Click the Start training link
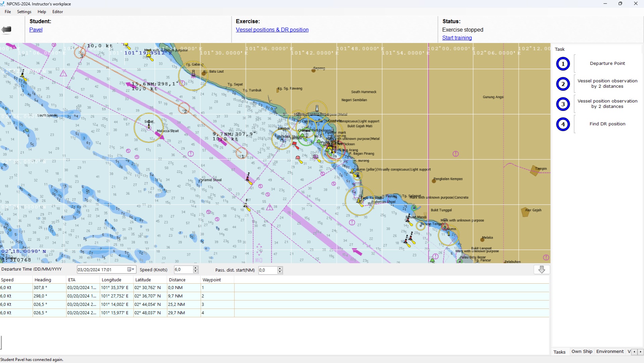The width and height of the screenshot is (644, 363). tap(457, 38)
